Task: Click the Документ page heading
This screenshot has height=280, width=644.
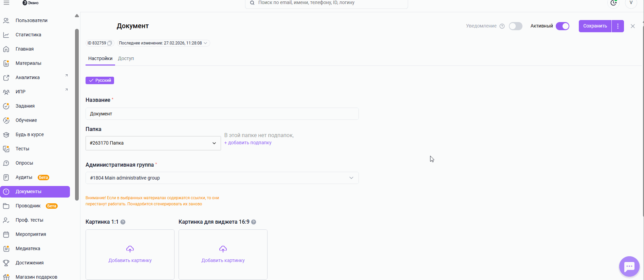Action: (x=133, y=26)
